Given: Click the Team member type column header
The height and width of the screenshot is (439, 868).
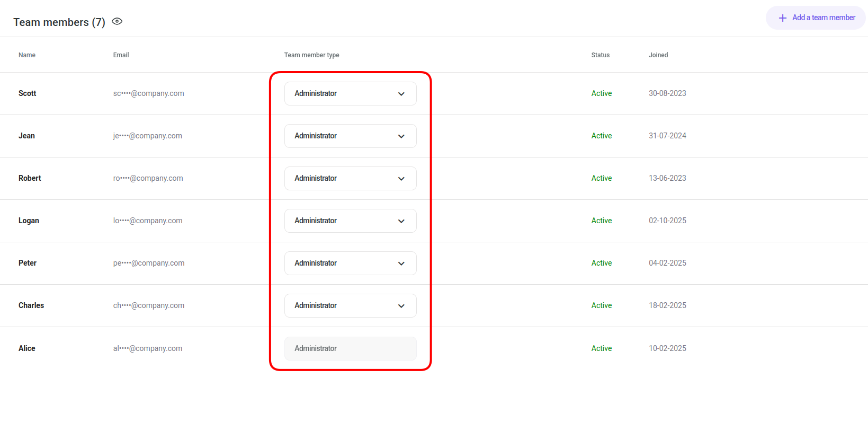Looking at the screenshot, I should [311, 55].
